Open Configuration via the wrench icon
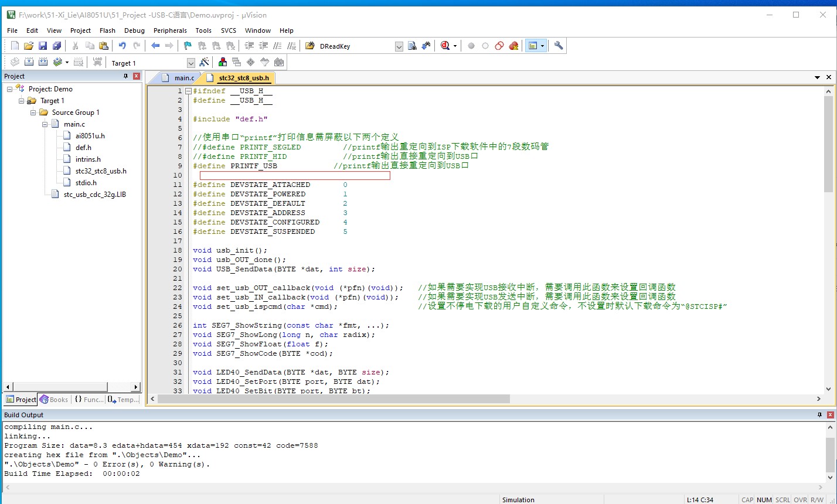Viewport: 837px width, 504px height. coord(559,46)
